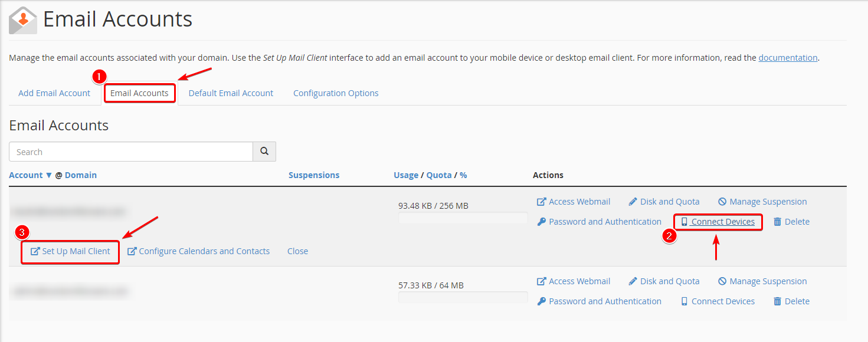
Task: Select the Connect Devices phone icon
Action: tap(684, 221)
